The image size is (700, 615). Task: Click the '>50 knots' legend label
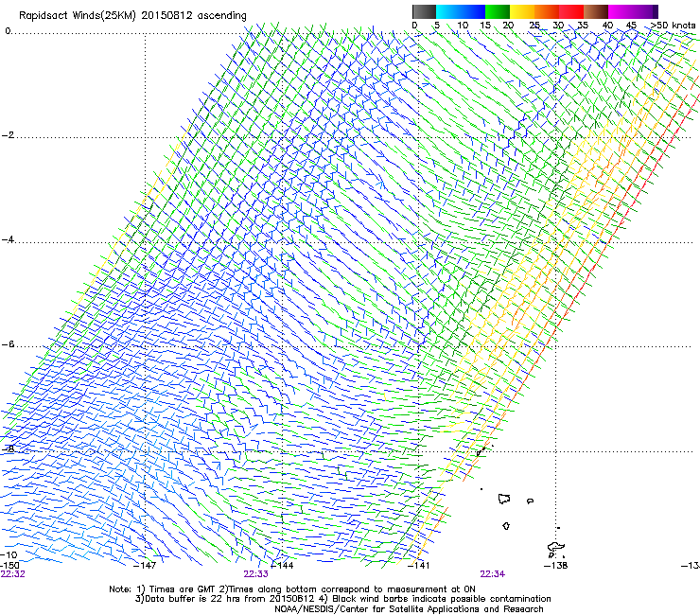674,26
